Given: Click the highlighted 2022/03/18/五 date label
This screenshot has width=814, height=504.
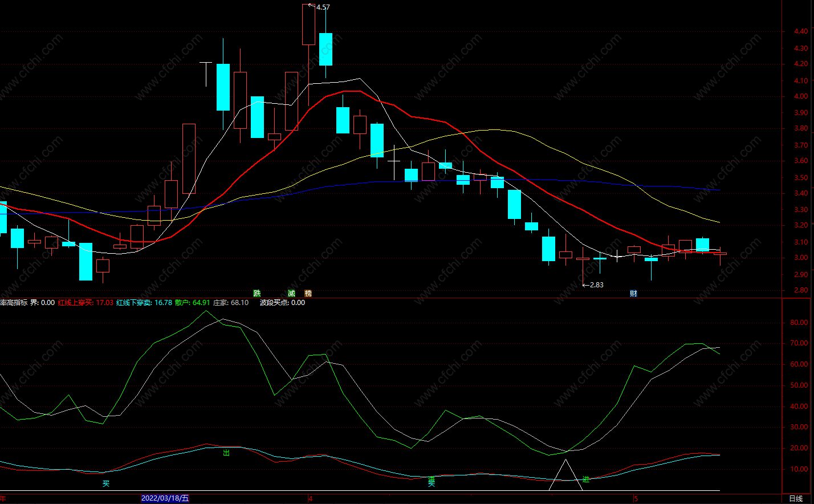Looking at the screenshot, I should pos(165,498).
